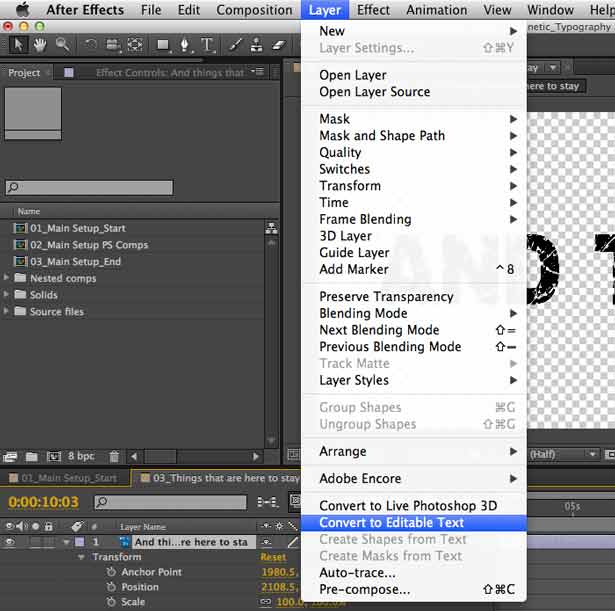Click the Position value 2108.5
The width and height of the screenshot is (615, 611).
(278, 587)
